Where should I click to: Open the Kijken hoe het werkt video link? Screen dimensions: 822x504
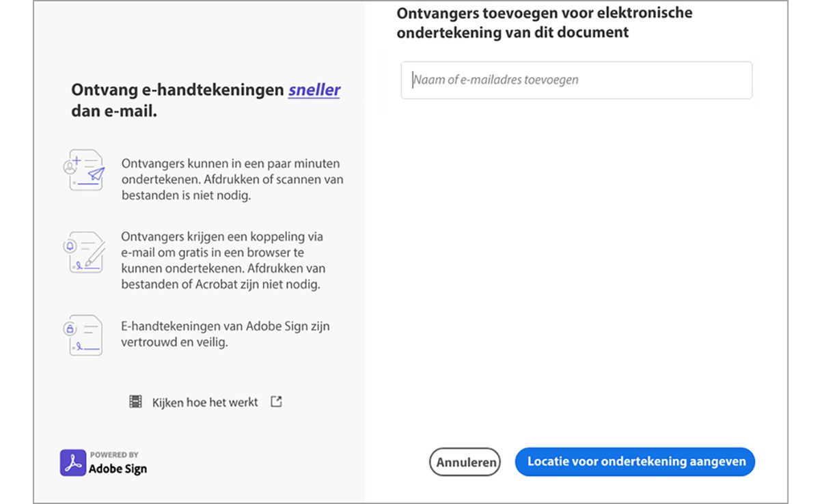[205, 402]
